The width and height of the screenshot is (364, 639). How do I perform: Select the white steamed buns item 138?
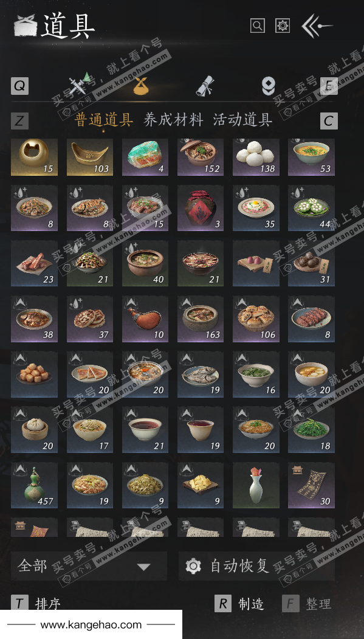(x=256, y=157)
